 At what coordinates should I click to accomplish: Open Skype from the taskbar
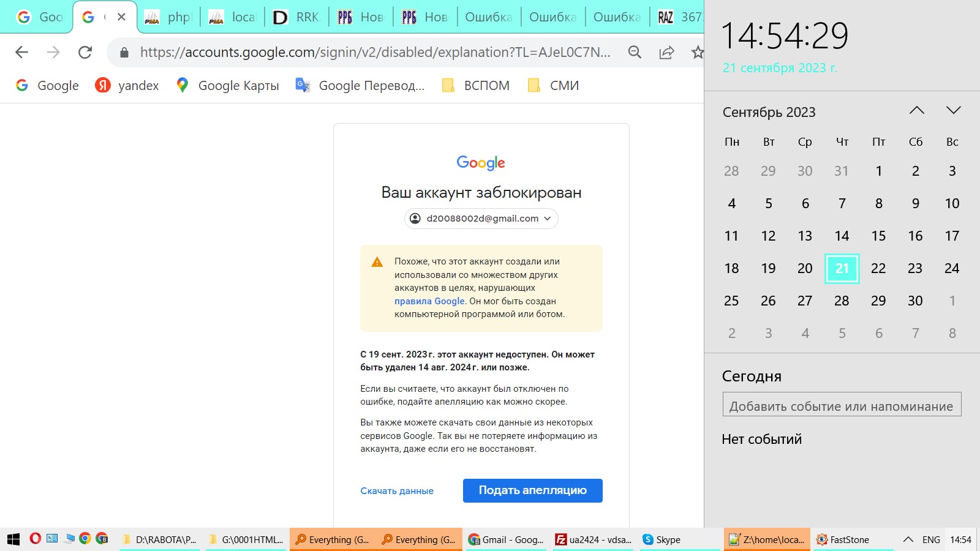click(x=680, y=539)
